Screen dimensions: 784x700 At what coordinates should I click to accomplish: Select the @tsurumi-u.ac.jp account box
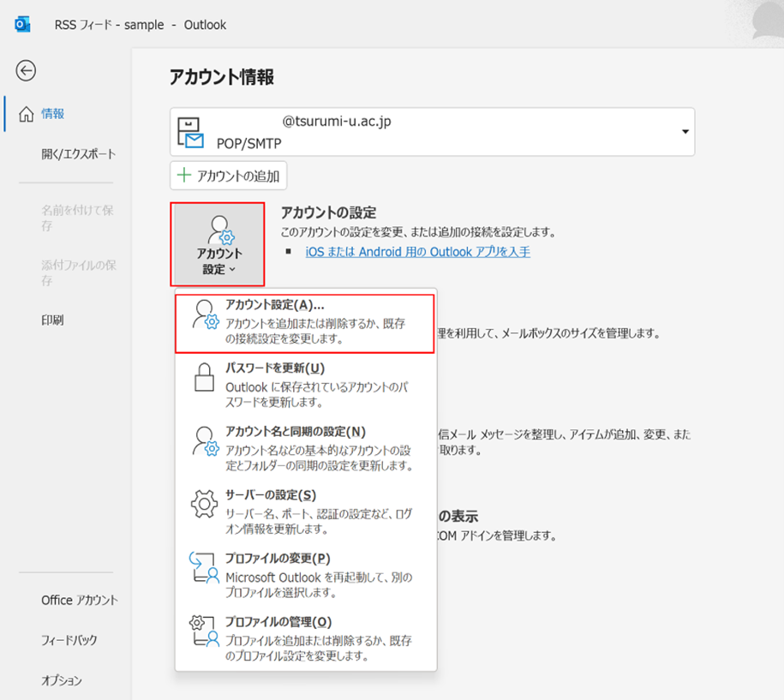(x=432, y=132)
